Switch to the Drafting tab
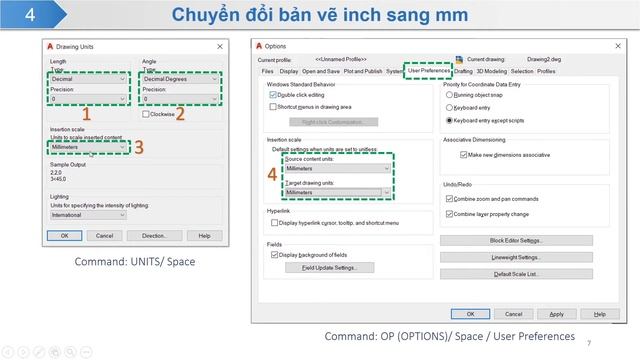This screenshot has height=360, width=640. (463, 71)
